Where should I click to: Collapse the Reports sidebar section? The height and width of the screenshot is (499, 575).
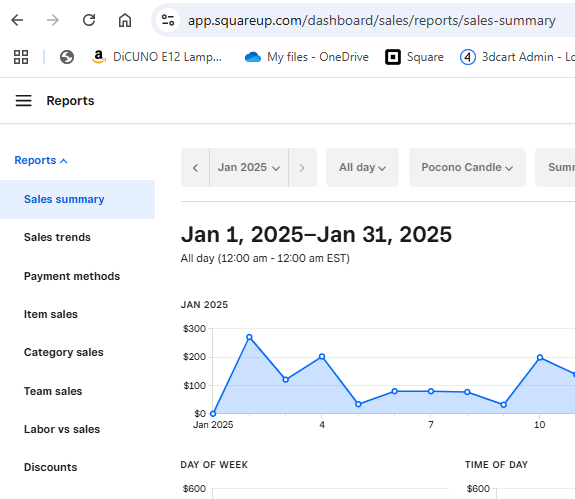coord(41,160)
